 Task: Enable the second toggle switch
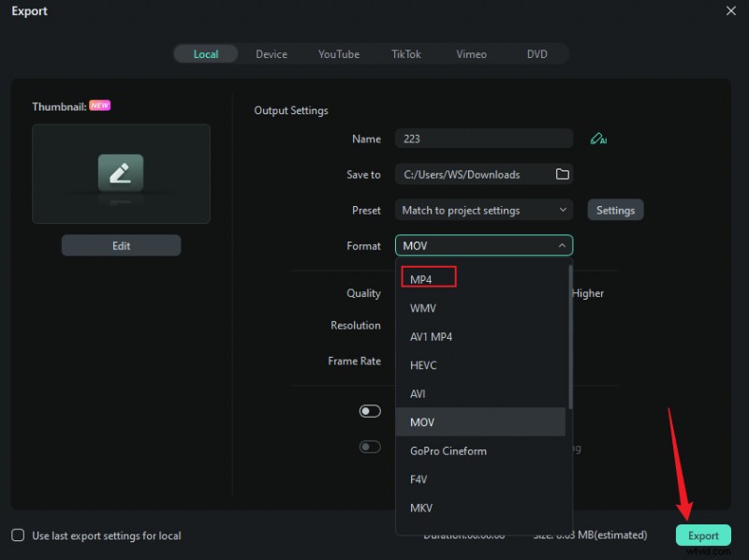[x=370, y=447]
